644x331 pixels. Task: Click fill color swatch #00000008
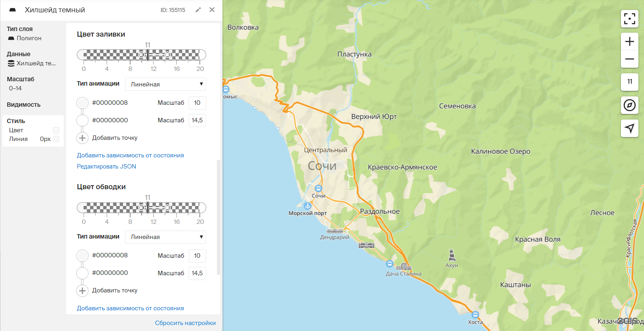[82, 103]
